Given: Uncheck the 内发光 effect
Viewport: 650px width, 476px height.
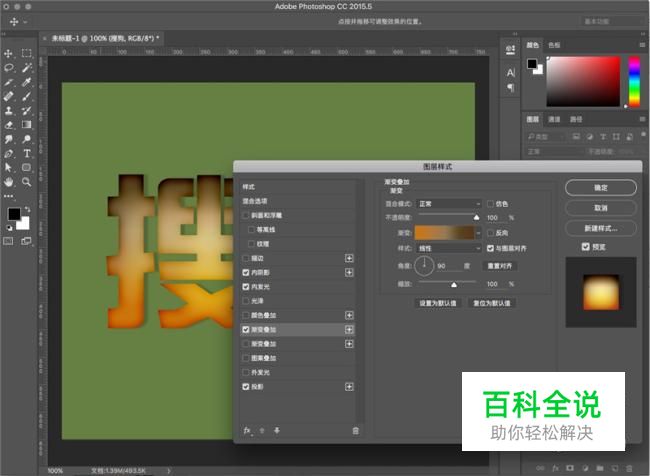Looking at the screenshot, I should (246, 287).
